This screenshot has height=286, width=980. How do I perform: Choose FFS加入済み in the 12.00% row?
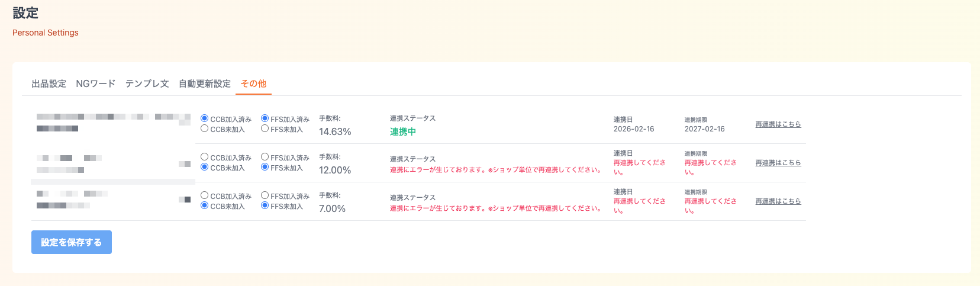(265, 157)
